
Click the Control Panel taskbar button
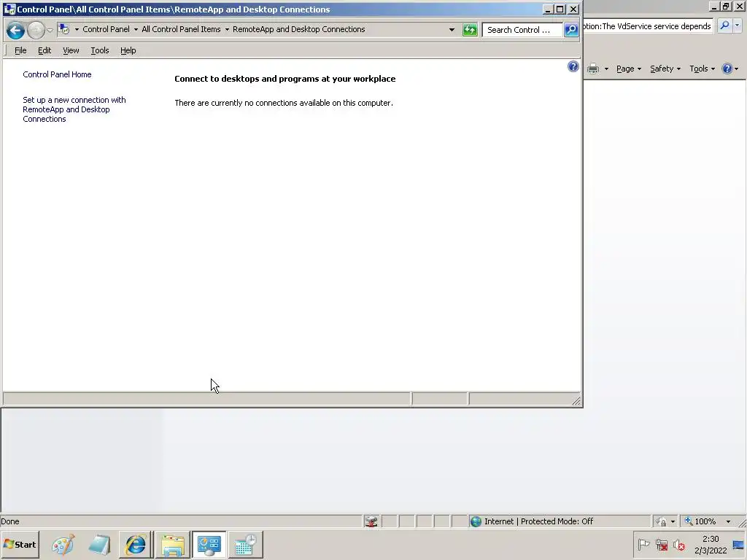[209, 545]
